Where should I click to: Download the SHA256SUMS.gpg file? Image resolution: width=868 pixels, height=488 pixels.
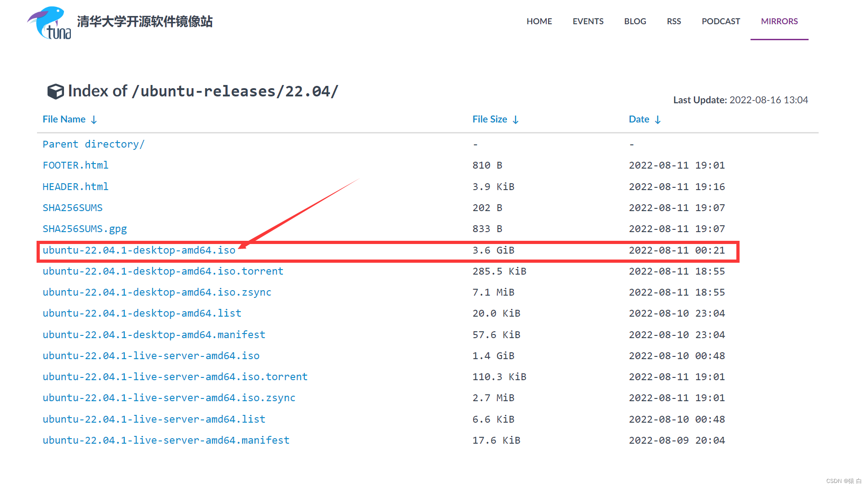(85, 229)
